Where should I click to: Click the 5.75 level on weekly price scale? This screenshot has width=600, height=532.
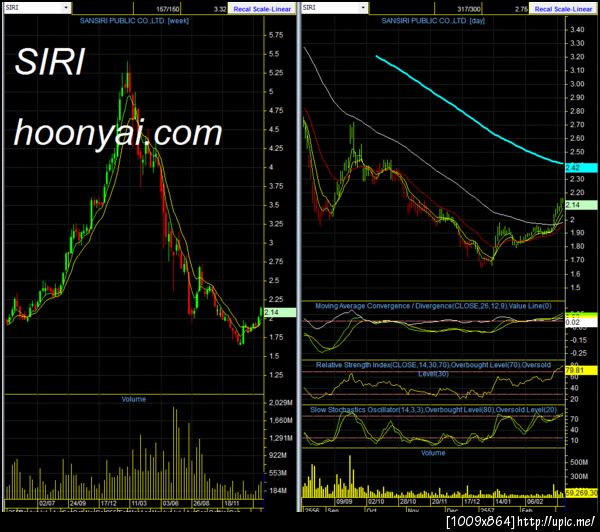coord(276,35)
